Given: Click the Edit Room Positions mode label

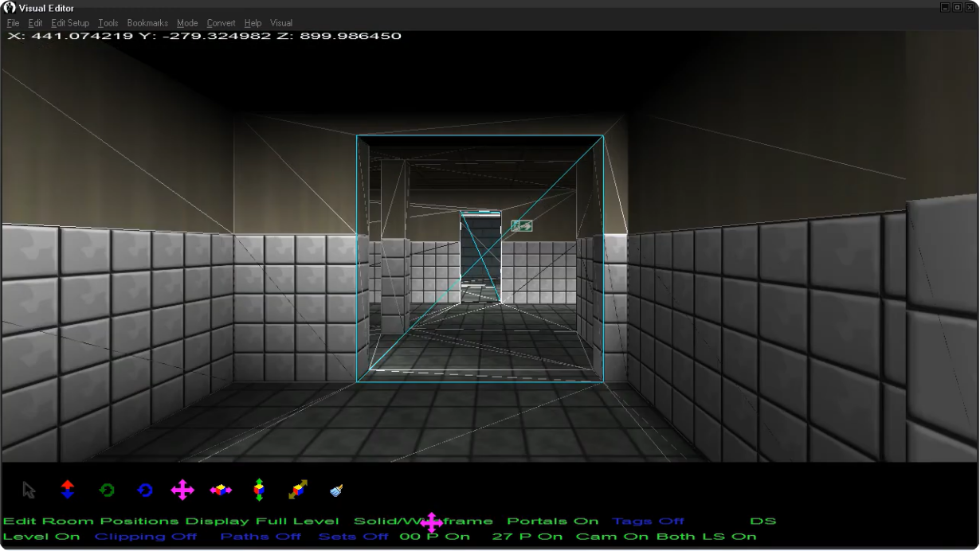Looking at the screenshot, I should [x=91, y=522].
